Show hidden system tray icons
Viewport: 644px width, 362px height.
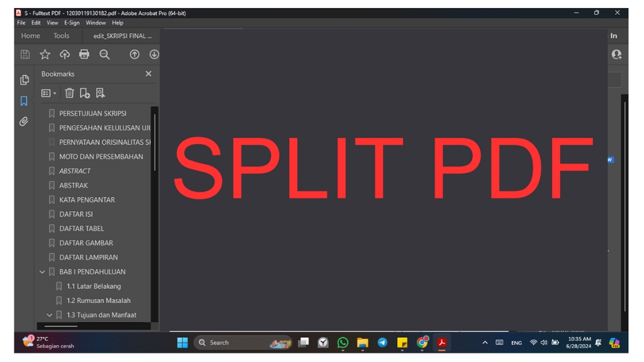coord(484,343)
